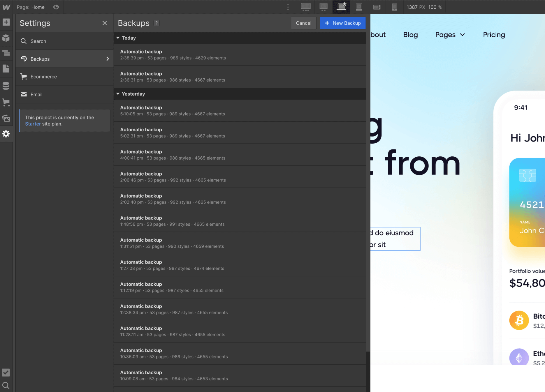Image resolution: width=545 pixels, height=392 pixels.
Task: Create a New Backup
Action: click(x=343, y=23)
